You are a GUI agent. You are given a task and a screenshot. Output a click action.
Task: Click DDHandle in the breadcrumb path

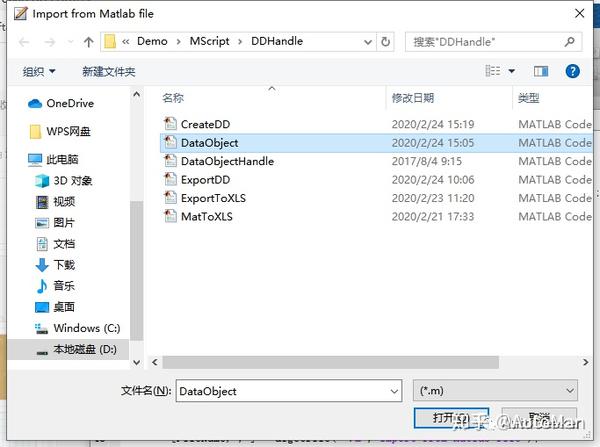click(277, 41)
